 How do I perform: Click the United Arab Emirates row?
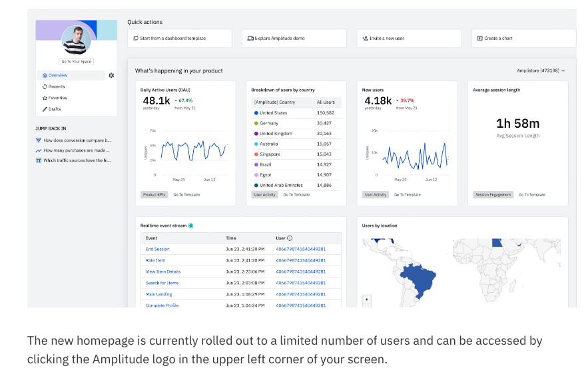(296, 185)
